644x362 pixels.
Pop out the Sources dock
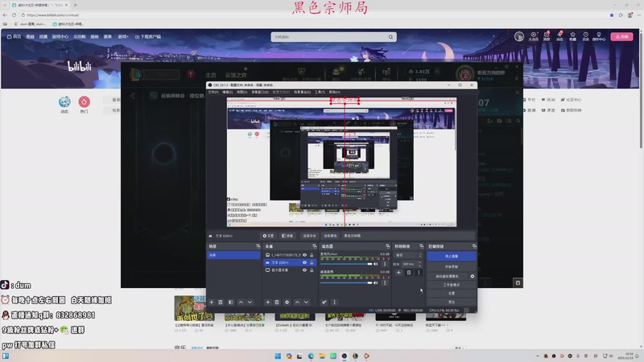click(315, 246)
